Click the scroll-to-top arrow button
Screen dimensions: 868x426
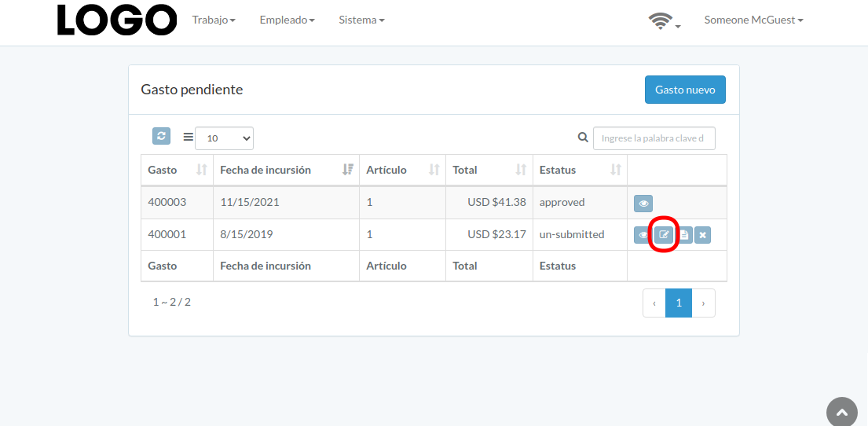pyautogui.click(x=842, y=412)
